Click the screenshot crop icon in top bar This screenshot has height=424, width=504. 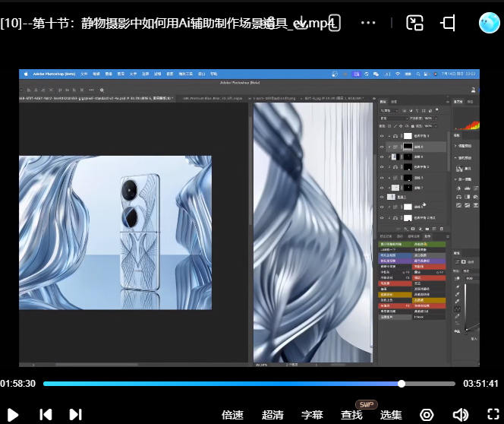click(x=448, y=23)
